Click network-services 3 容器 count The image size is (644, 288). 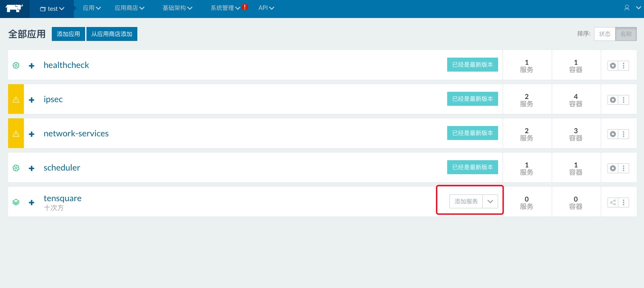pos(576,134)
